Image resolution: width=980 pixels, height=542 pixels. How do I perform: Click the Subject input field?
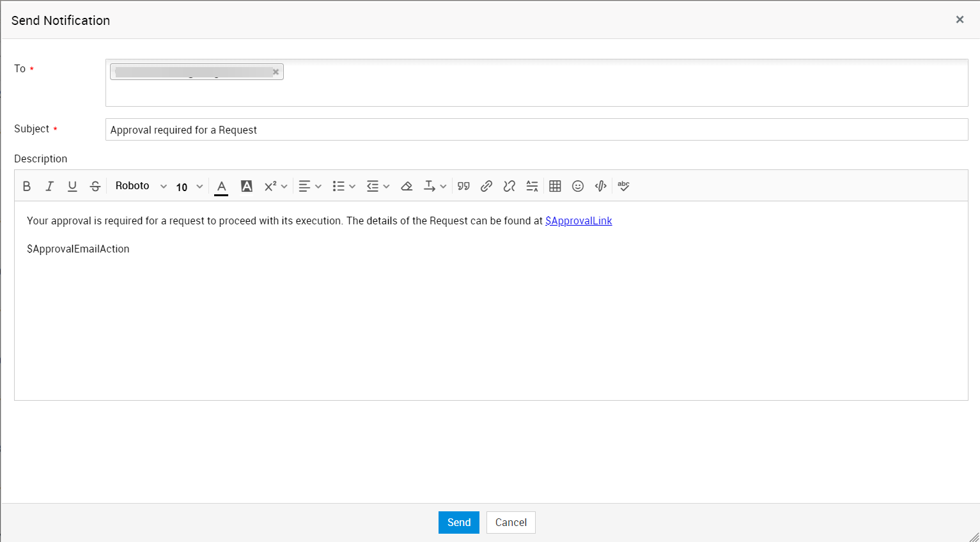pos(536,130)
